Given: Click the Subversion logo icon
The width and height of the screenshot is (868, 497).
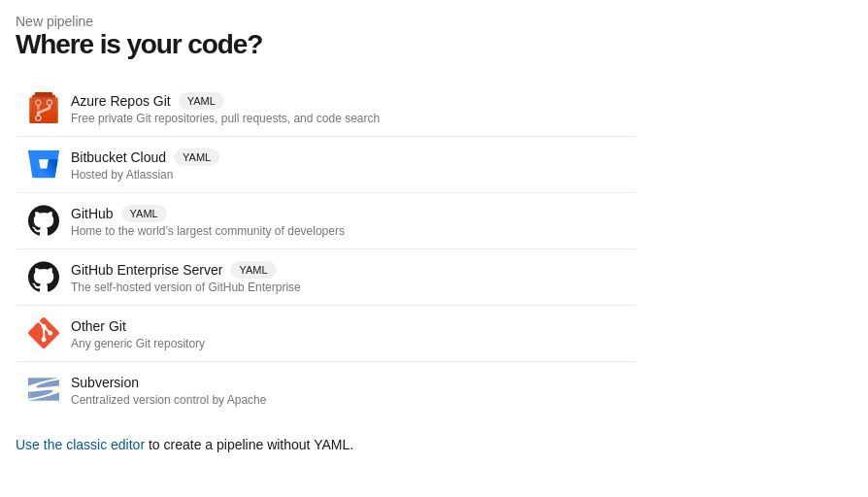Looking at the screenshot, I should tap(44, 389).
